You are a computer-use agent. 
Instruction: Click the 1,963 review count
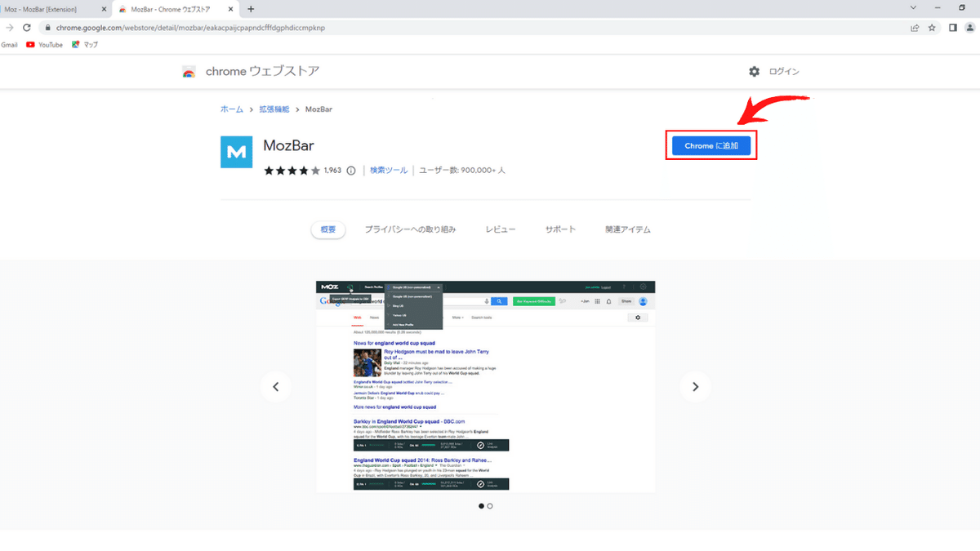(332, 171)
